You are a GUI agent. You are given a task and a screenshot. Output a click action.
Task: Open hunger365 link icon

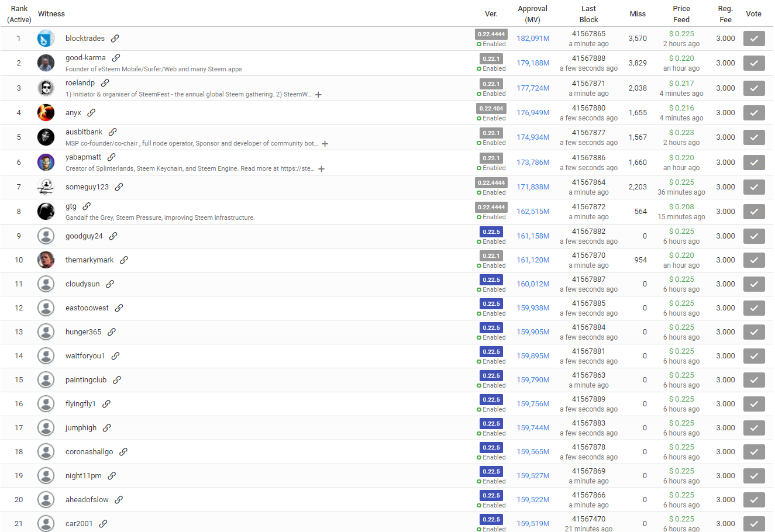[112, 332]
